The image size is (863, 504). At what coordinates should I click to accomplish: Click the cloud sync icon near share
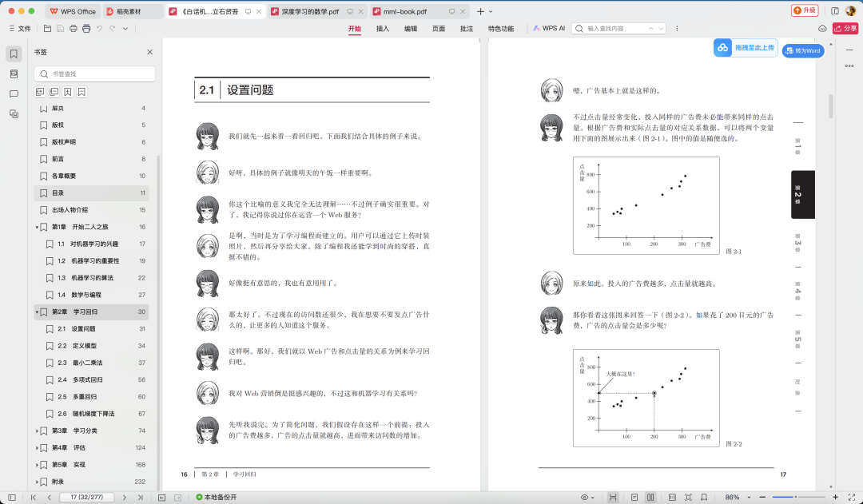point(822,28)
